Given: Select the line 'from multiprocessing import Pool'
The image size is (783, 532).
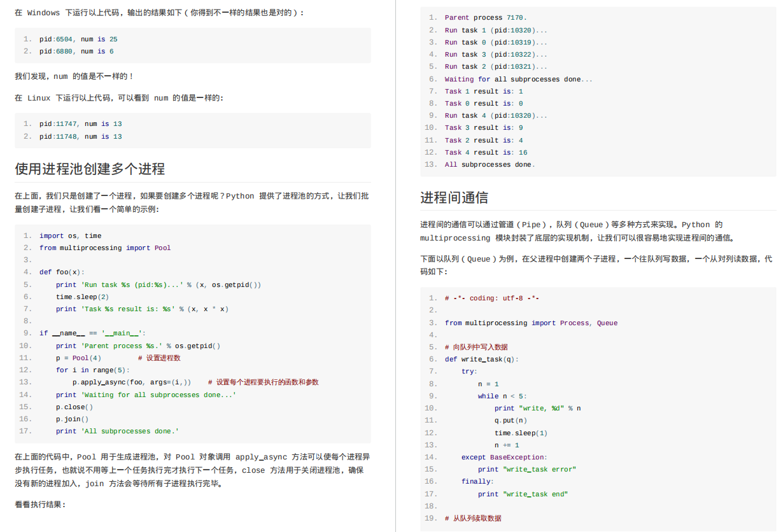Looking at the screenshot, I should 106,248.
